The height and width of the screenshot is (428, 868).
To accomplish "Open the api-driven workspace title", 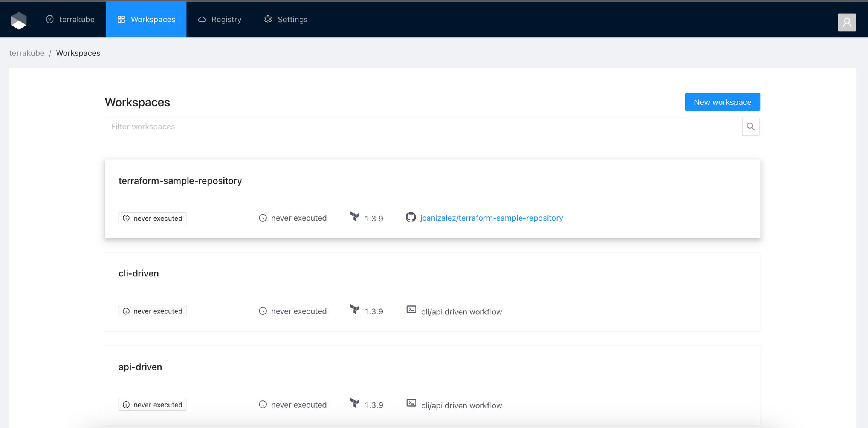I will (140, 367).
